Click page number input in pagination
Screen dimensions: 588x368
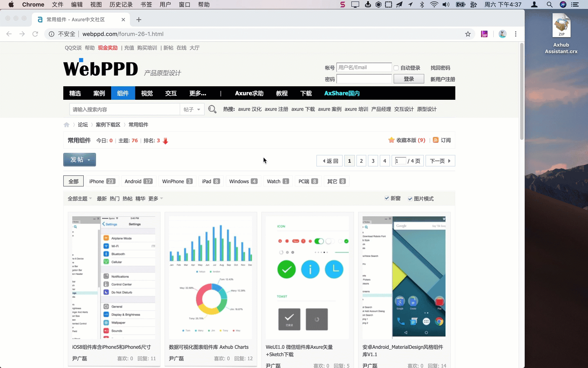(401, 161)
